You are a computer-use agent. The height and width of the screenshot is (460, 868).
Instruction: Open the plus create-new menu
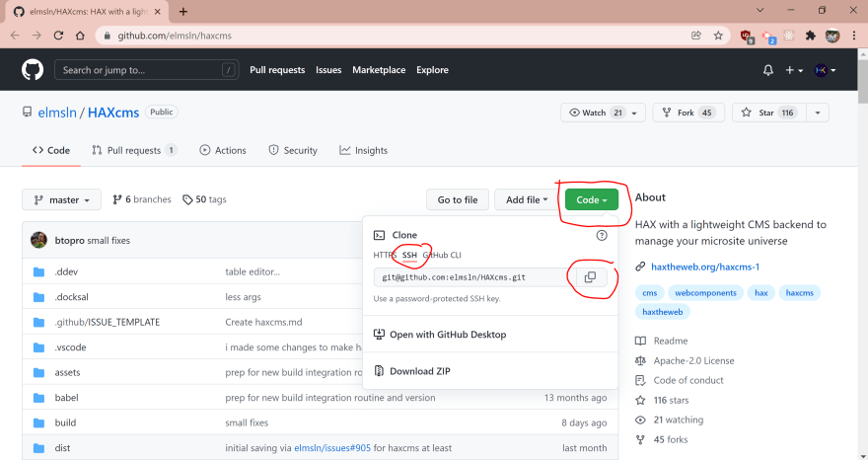coord(794,70)
